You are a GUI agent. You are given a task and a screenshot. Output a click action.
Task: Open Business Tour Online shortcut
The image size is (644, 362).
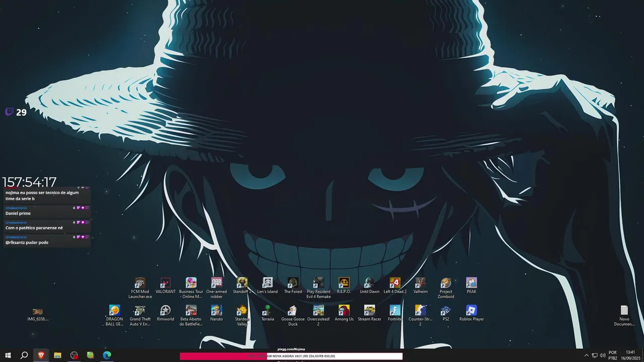[x=191, y=288]
